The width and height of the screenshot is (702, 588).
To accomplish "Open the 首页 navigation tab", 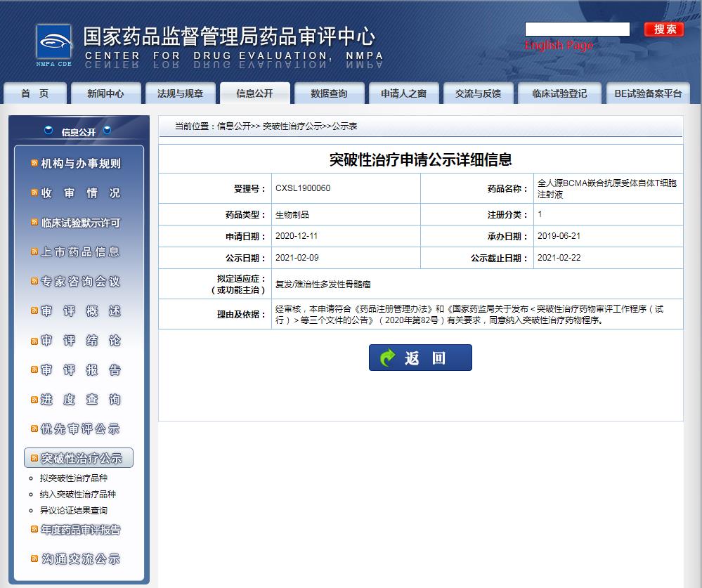I will click(x=35, y=93).
